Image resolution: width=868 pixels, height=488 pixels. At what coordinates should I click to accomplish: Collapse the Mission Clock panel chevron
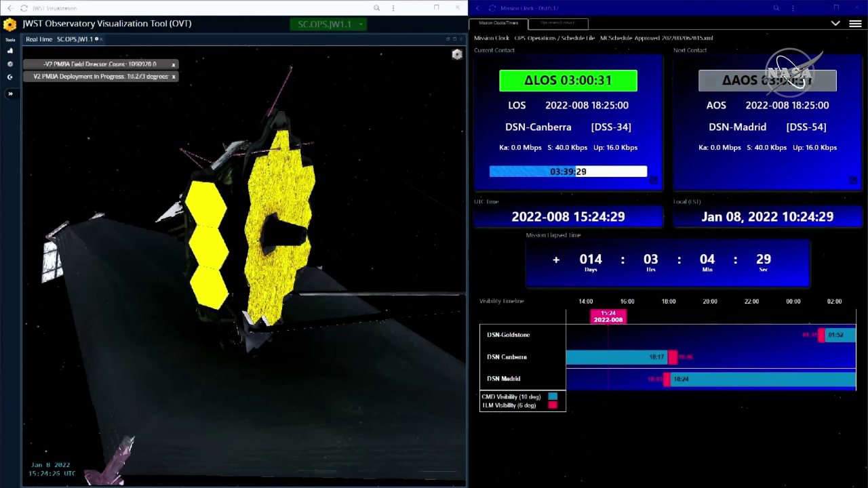tap(835, 24)
